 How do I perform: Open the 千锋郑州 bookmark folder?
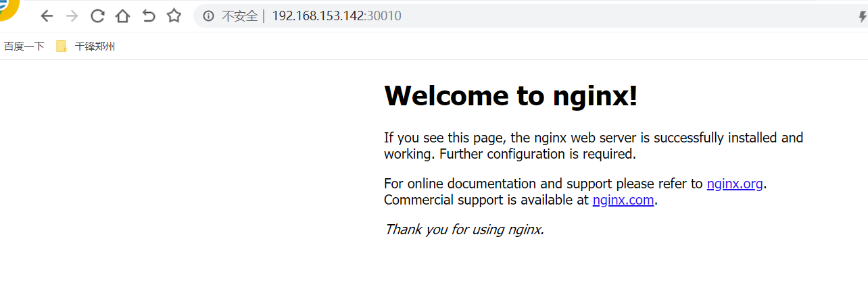coord(85,47)
